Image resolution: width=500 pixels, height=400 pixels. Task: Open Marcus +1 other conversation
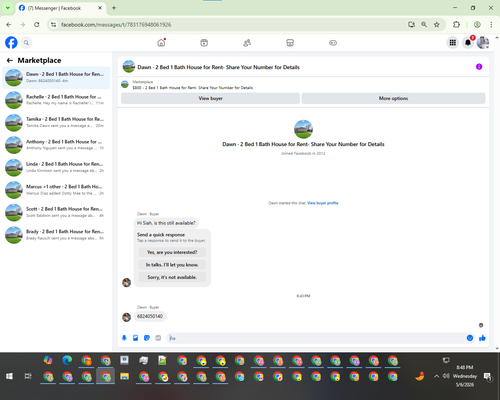coord(56,190)
